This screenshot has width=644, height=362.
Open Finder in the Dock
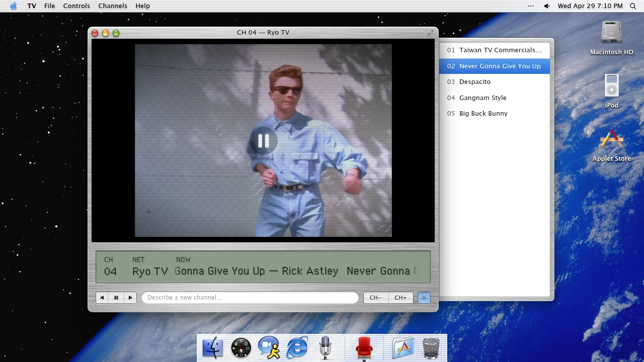tap(213, 348)
